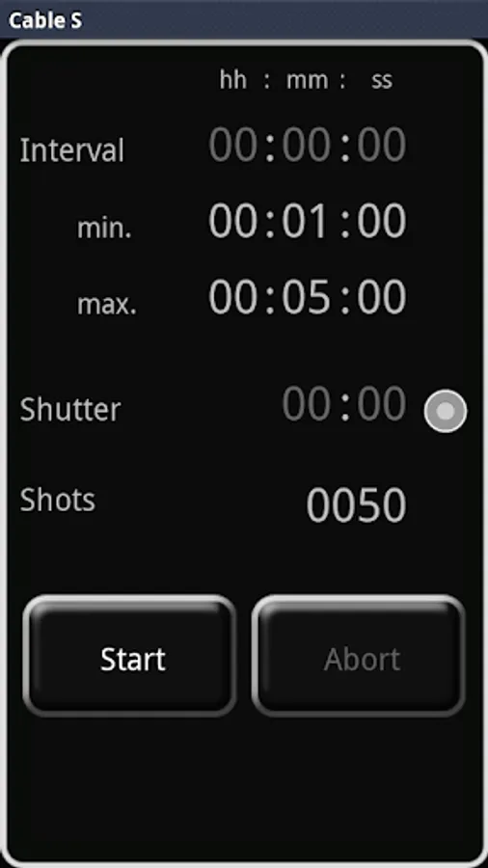This screenshot has height=868, width=488.
Task: Tap the Interval label
Action: tap(72, 150)
